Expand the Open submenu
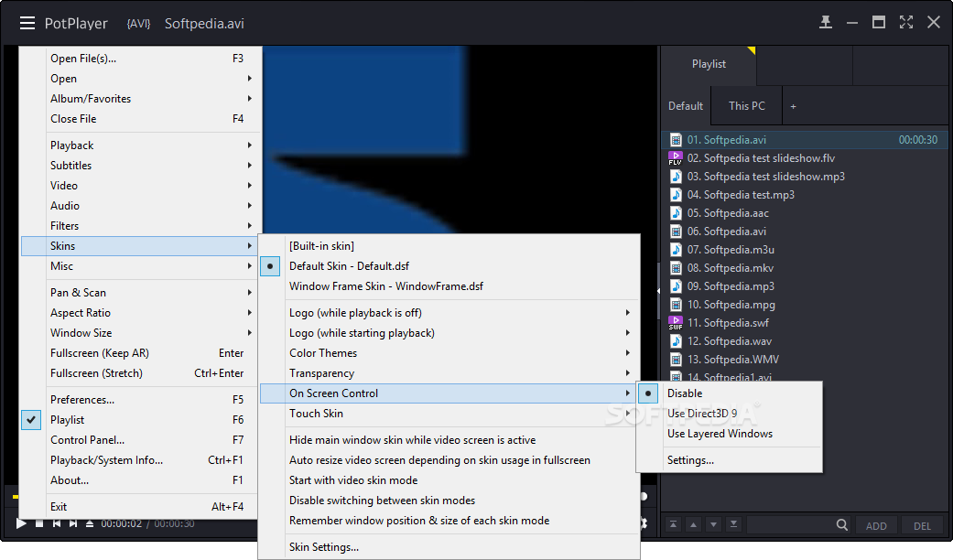The height and width of the screenshot is (560, 953). point(141,79)
